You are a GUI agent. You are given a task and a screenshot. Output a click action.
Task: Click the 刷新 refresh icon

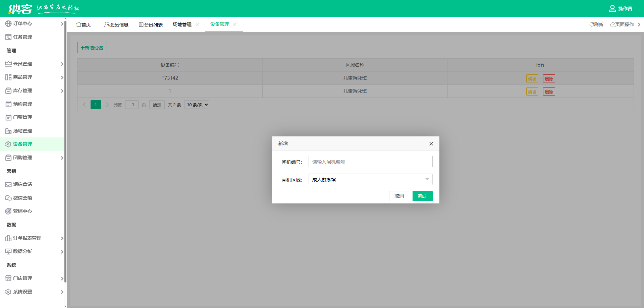pos(592,24)
